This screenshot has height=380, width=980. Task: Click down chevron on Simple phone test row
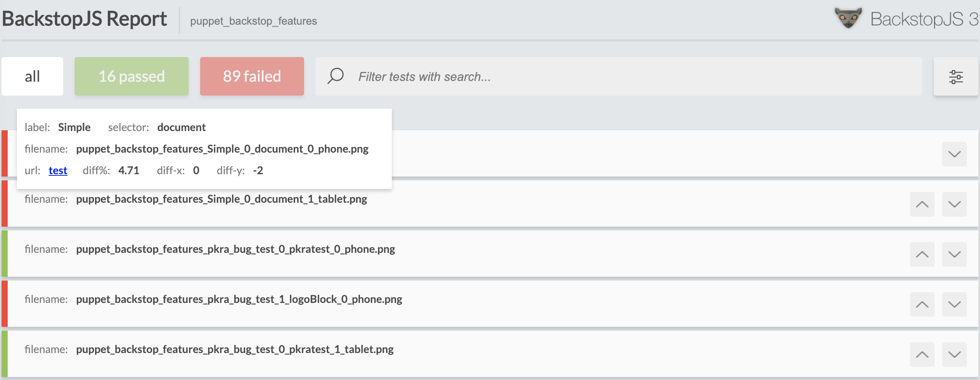954,154
